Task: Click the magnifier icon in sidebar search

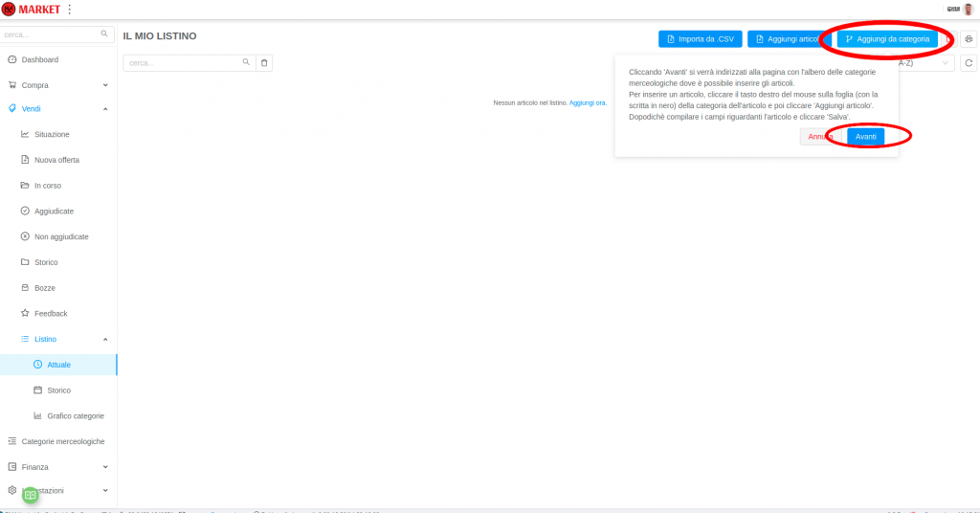Action: pyautogui.click(x=105, y=34)
